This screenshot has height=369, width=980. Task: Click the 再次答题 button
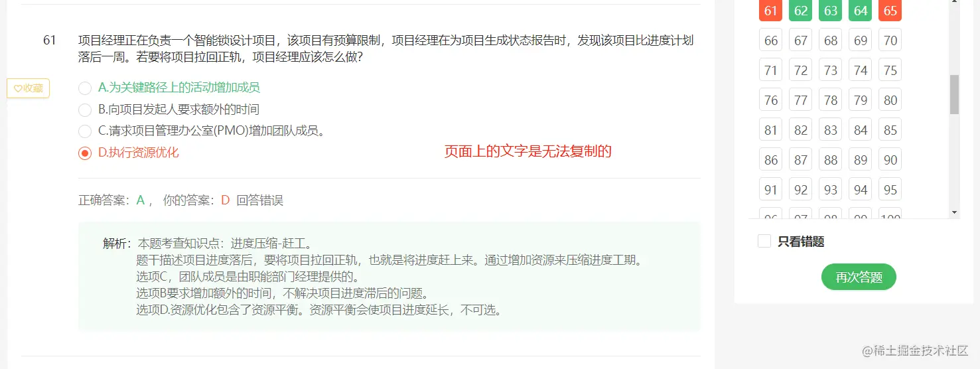pyautogui.click(x=859, y=277)
